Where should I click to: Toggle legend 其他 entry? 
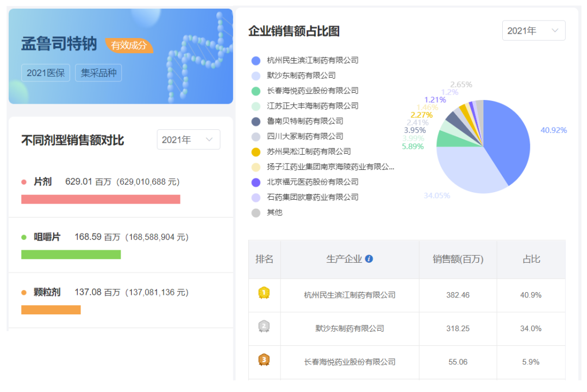[267, 213]
